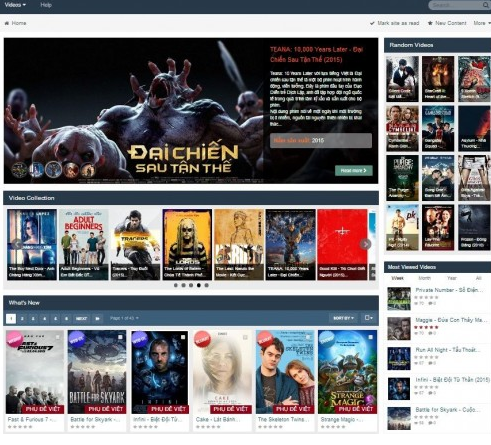
Task: Expand the More dropdown in breadcrumb bar
Action: (x=482, y=23)
